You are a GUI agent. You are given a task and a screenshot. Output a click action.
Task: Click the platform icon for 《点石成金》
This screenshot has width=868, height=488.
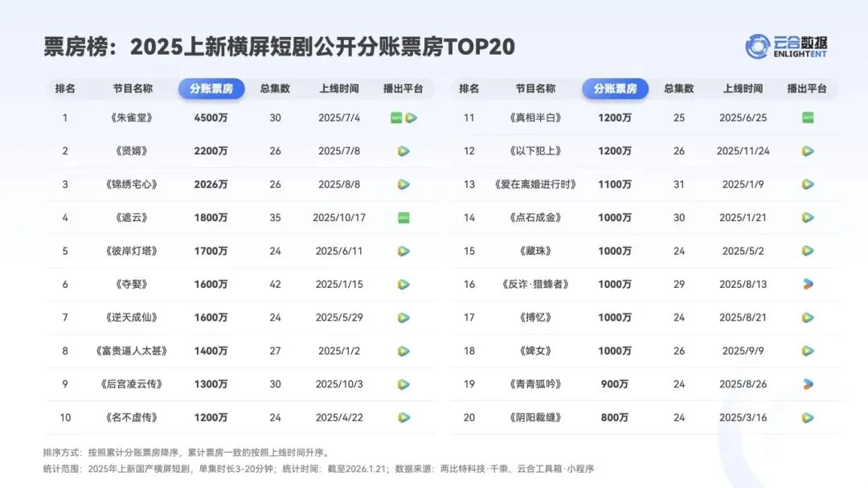808,218
